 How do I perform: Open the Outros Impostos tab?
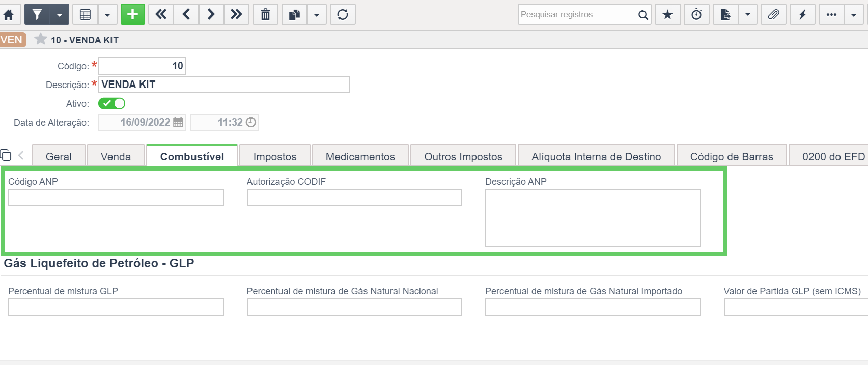463,156
